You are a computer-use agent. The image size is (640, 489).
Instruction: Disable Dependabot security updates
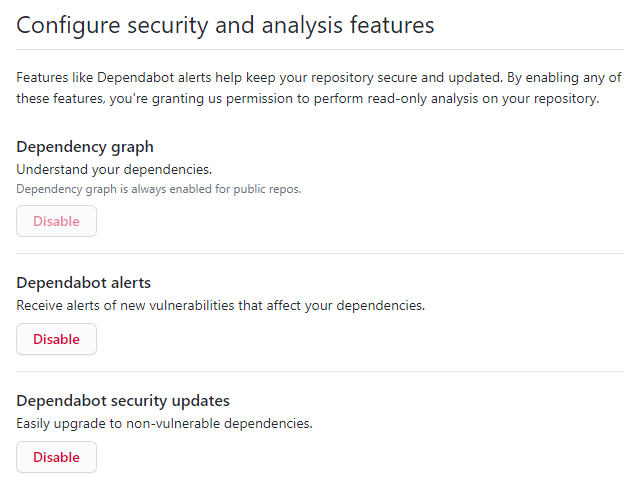56,457
